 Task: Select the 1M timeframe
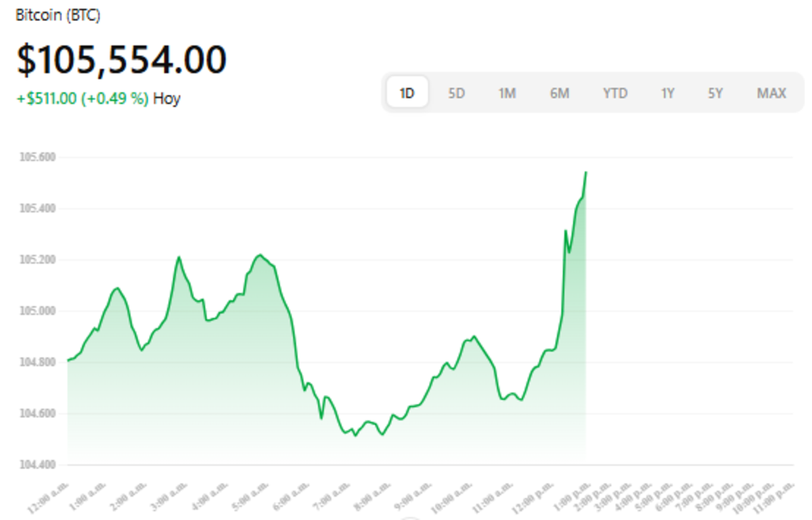(508, 93)
